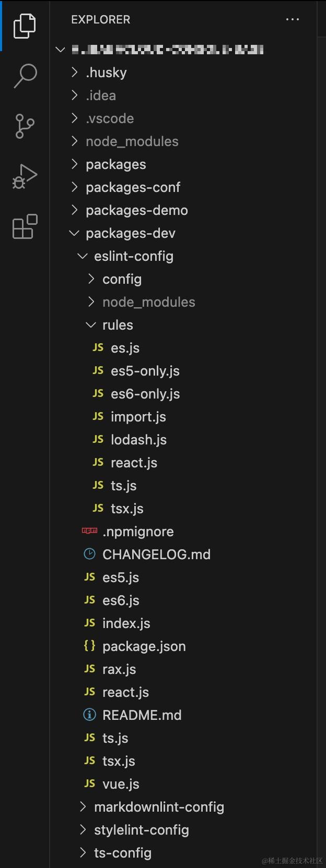Open the Source Control view icon

coord(25,126)
